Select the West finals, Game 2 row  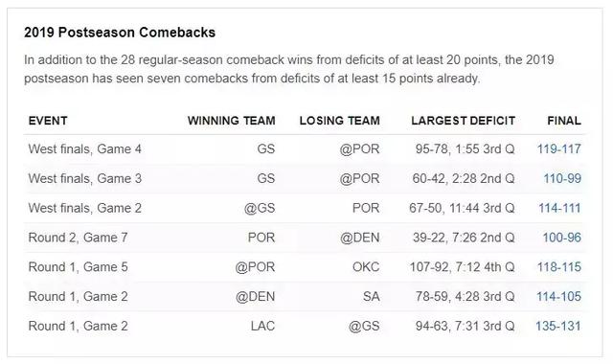[x=303, y=208]
